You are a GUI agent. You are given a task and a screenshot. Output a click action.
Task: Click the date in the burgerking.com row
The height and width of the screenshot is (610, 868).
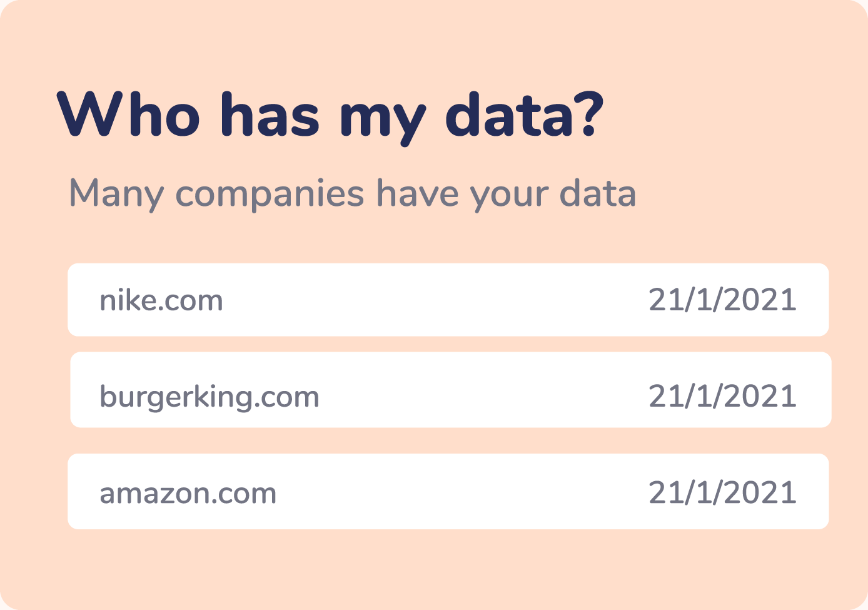[722, 397]
